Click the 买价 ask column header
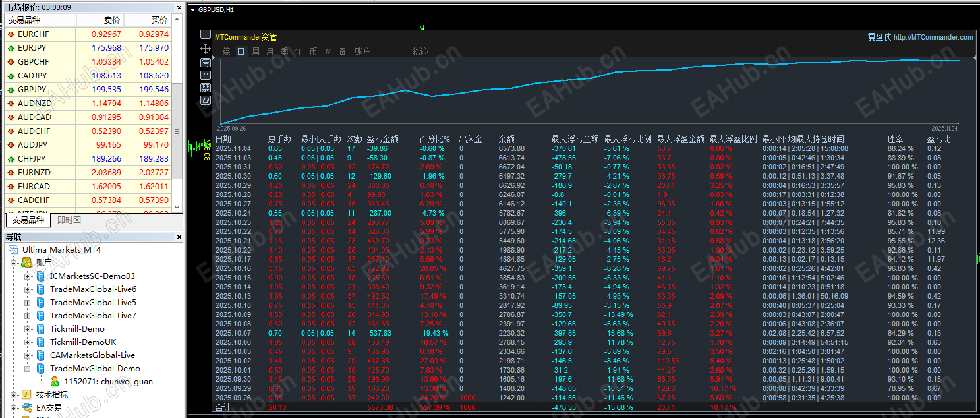The width and height of the screenshot is (980, 418). [147, 20]
